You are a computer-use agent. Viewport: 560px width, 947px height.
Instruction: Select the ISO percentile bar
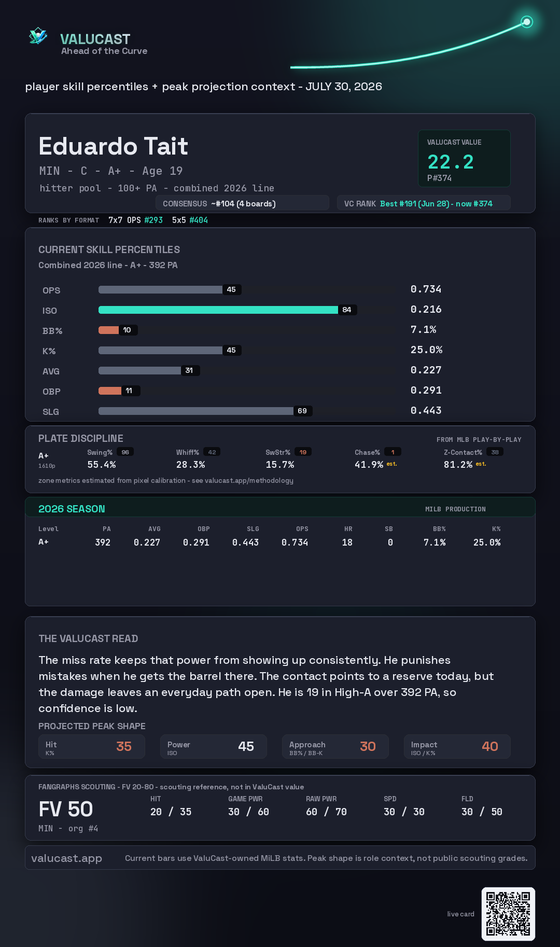pyautogui.click(x=218, y=310)
